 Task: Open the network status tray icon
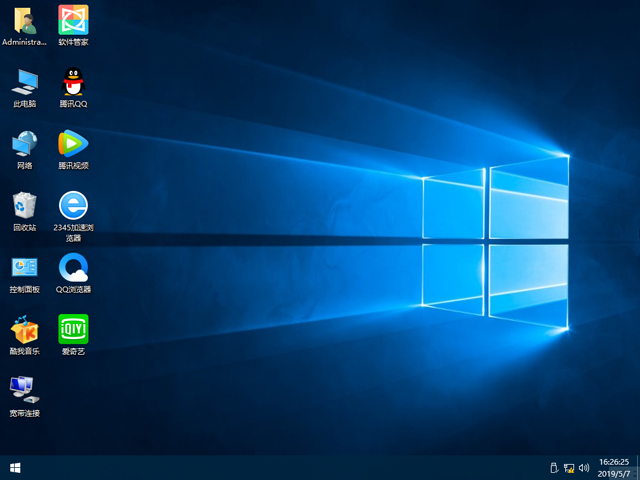(568, 467)
